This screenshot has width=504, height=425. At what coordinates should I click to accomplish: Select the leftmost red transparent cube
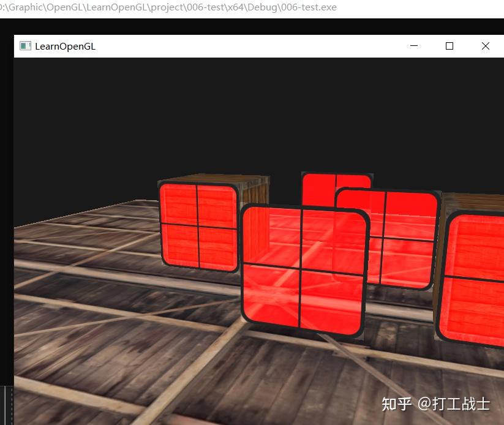(x=198, y=227)
